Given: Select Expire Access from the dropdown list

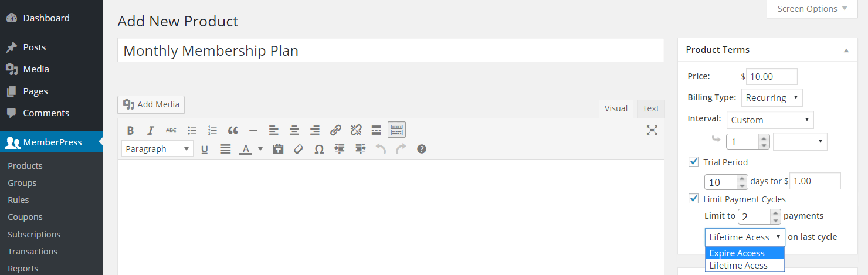Looking at the screenshot, I should point(745,253).
